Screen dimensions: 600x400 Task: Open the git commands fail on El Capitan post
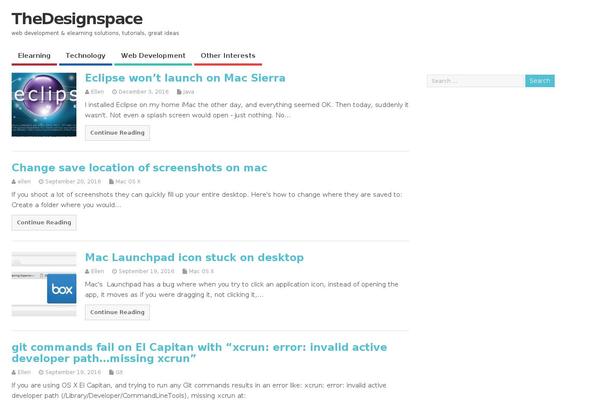tap(199, 353)
